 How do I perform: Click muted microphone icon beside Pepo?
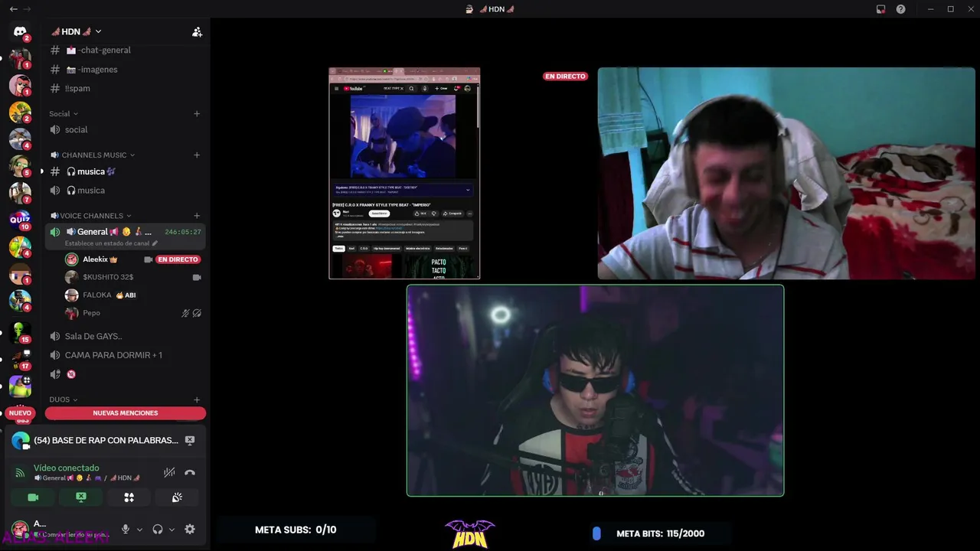(x=185, y=313)
